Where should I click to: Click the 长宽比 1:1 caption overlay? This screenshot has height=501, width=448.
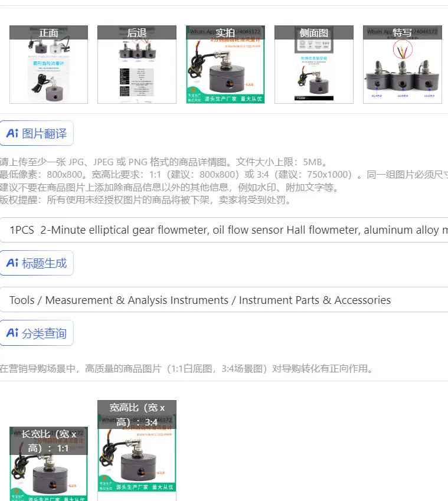tap(48, 441)
